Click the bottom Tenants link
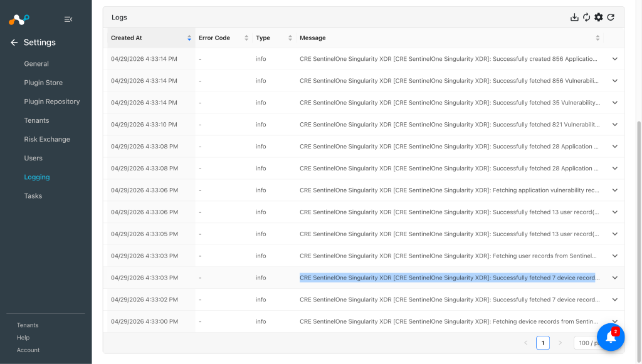This screenshot has width=642, height=364. pos(28,325)
